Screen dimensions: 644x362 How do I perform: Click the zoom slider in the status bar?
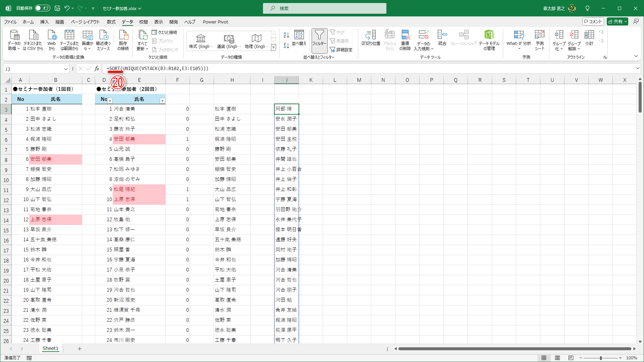pos(601,358)
